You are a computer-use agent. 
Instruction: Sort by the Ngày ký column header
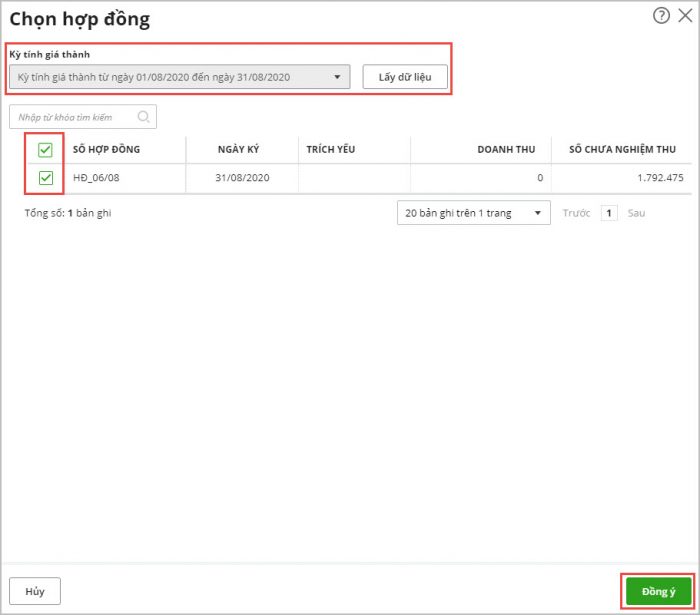[238, 150]
